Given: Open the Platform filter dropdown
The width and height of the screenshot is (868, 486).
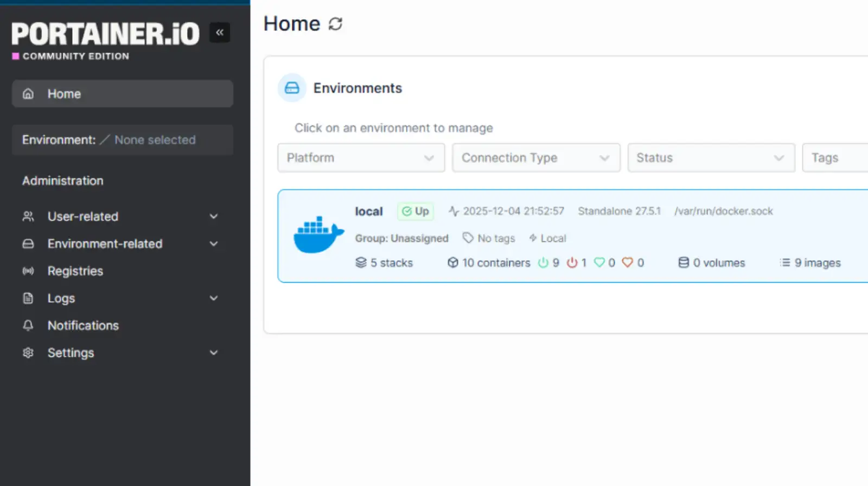Looking at the screenshot, I should coord(361,158).
